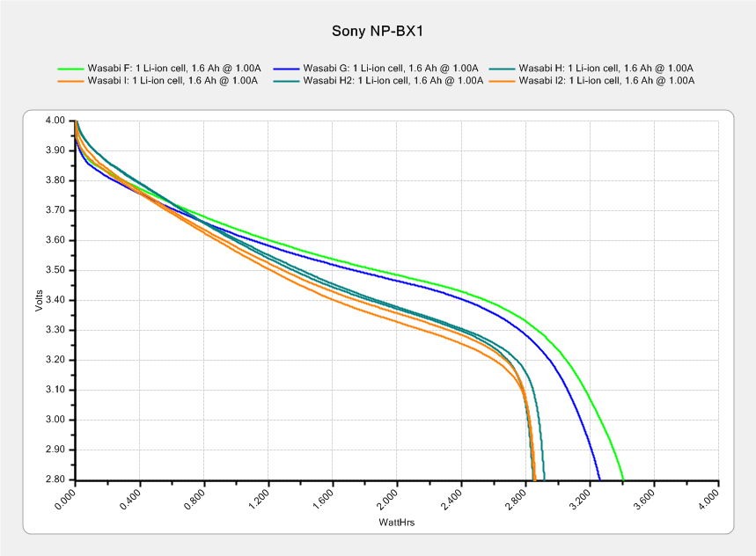
Task: Pick the Wasabi H2 legend entry text
Action: coord(393,80)
